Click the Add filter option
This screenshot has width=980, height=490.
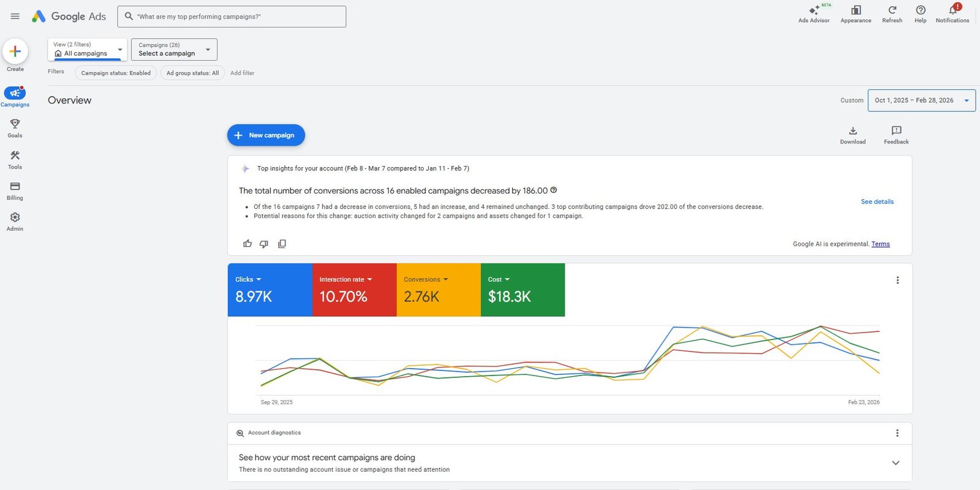coord(242,73)
